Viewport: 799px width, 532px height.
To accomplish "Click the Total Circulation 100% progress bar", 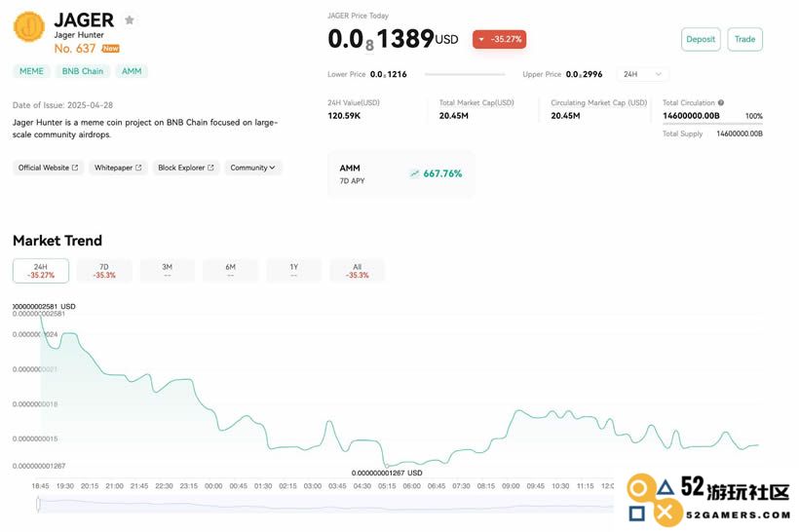I will [712, 124].
